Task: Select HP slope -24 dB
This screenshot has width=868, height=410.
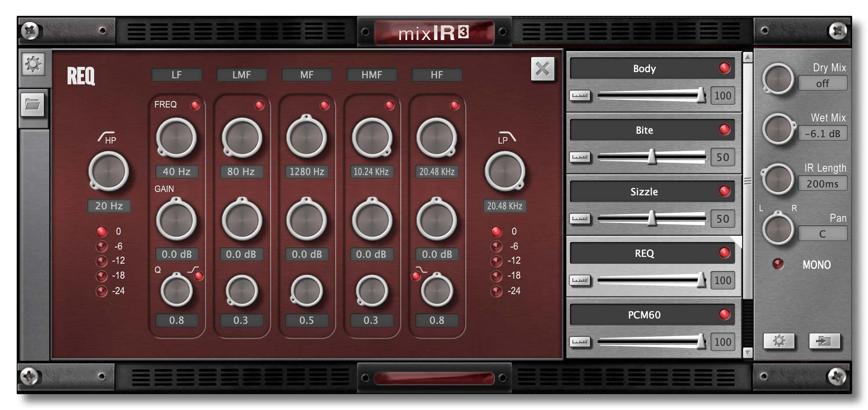Action: point(102,291)
